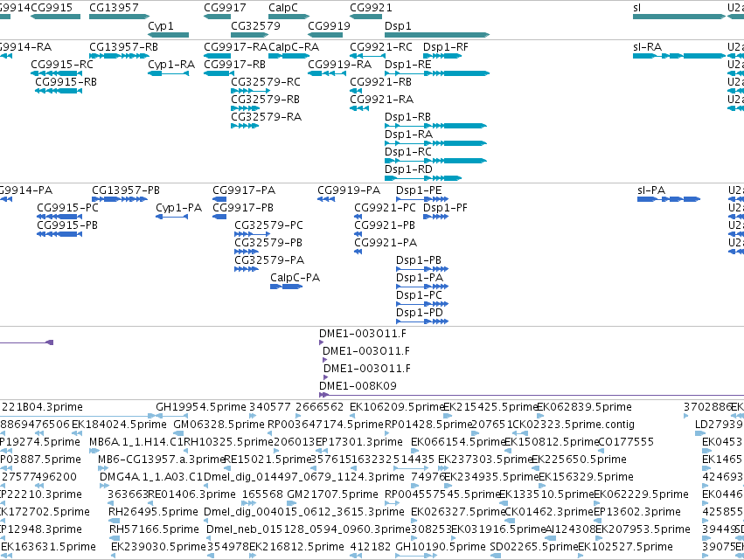Viewport: 744px width, 560px height.
Task: Select transcript CG9917-RB
Action: pos(219,73)
